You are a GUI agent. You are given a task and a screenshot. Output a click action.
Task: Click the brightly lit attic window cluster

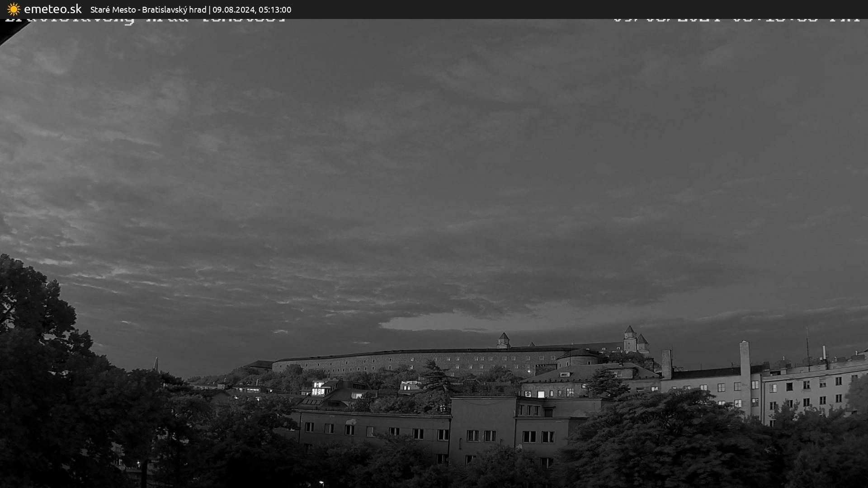point(318,389)
